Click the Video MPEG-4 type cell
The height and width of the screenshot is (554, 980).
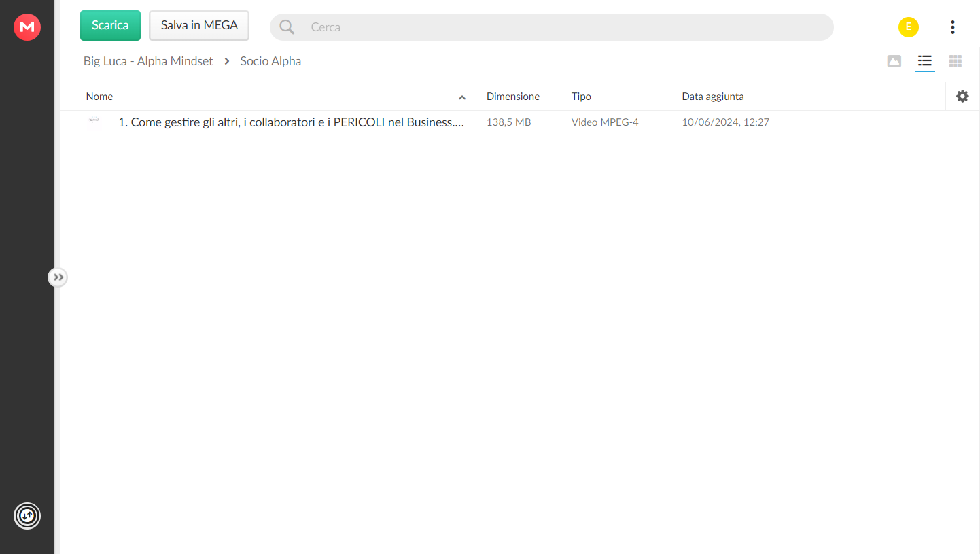tap(605, 122)
